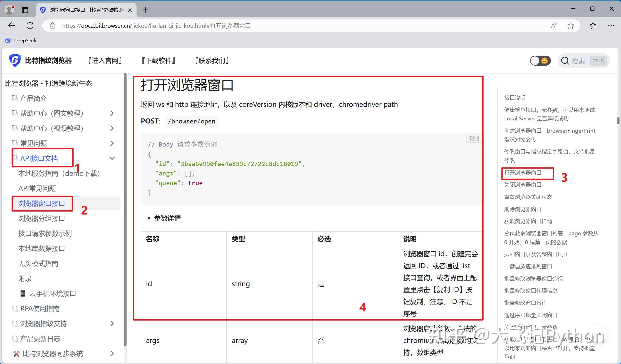Click the read aloud icon
Viewport: 621px width, 364px height.
tap(554, 26)
